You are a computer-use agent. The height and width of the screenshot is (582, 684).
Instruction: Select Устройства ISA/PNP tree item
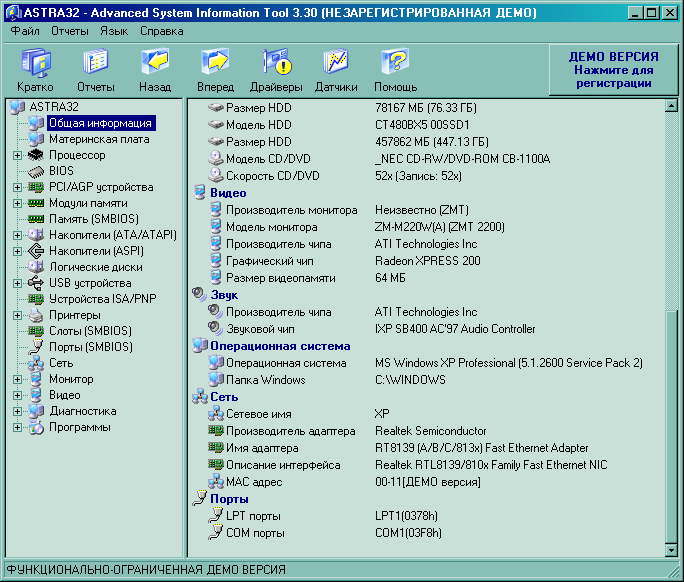(x=103, y=299)
